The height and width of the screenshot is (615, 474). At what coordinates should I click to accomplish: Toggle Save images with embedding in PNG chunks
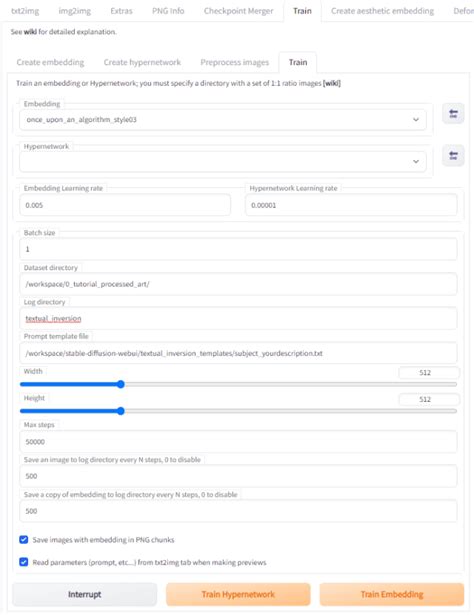coord(24,540)
